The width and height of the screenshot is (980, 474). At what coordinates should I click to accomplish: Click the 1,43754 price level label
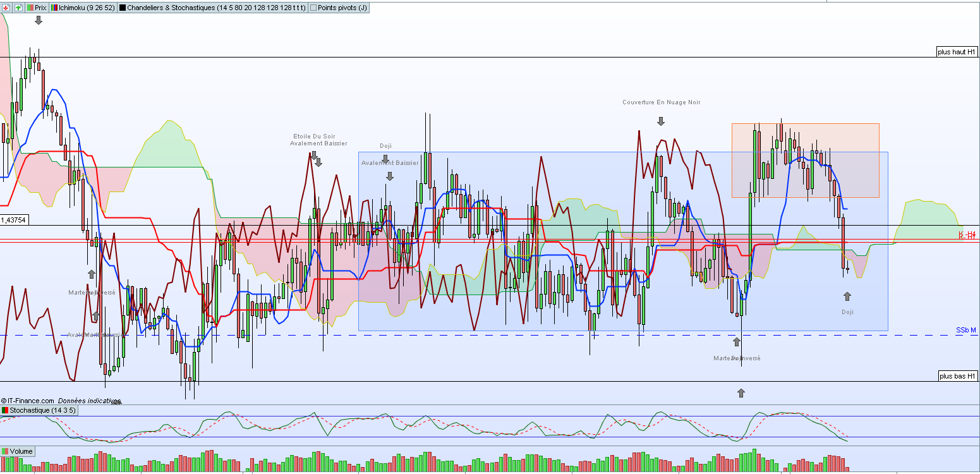pyautogui.click(x=13, y=220)
